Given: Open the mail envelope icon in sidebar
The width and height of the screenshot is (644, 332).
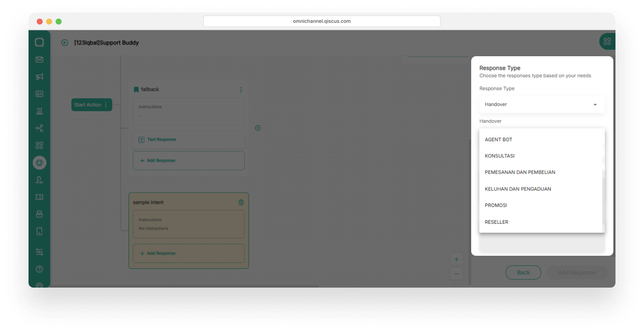Looking at the screenshot, I should click(x=40, y=59).
